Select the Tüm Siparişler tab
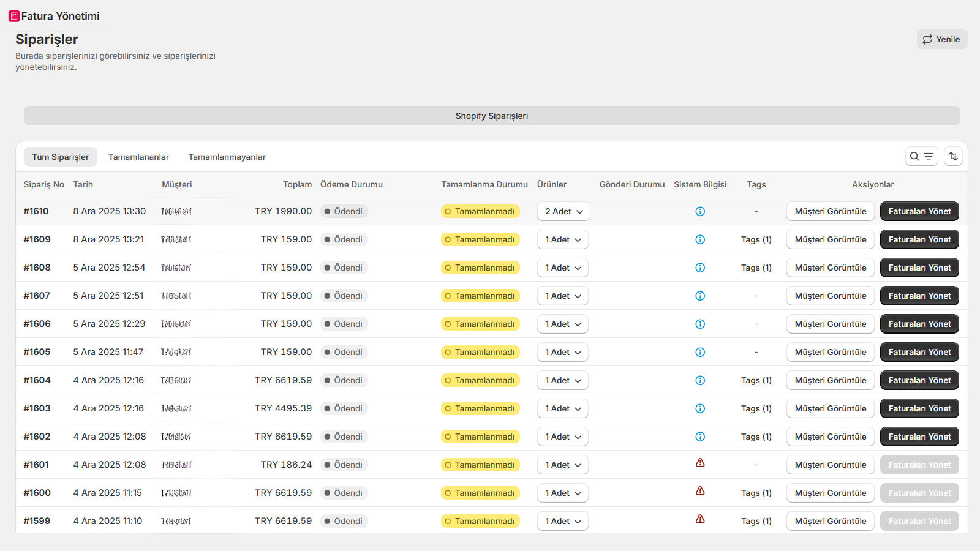 pyautogui.click(x=61, y=157)
